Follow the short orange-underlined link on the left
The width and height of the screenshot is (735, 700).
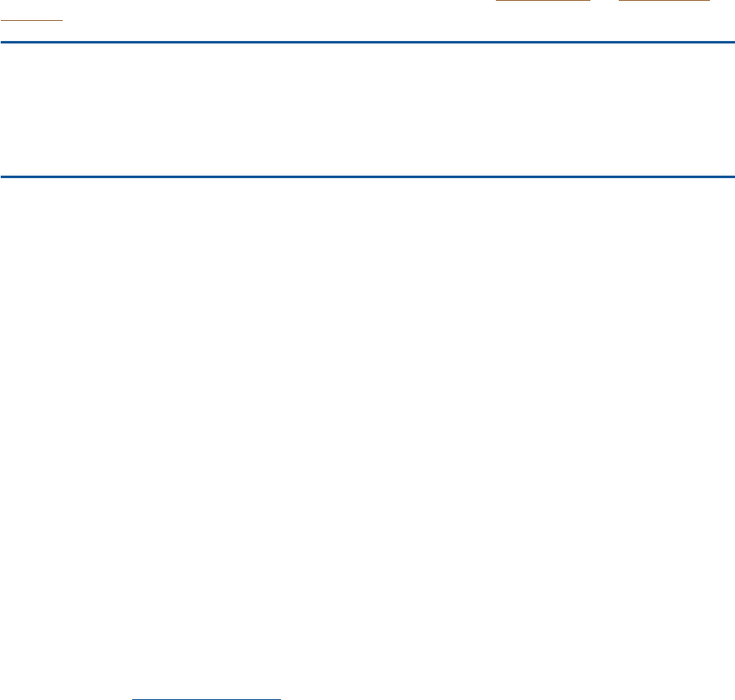pos(32,20)
